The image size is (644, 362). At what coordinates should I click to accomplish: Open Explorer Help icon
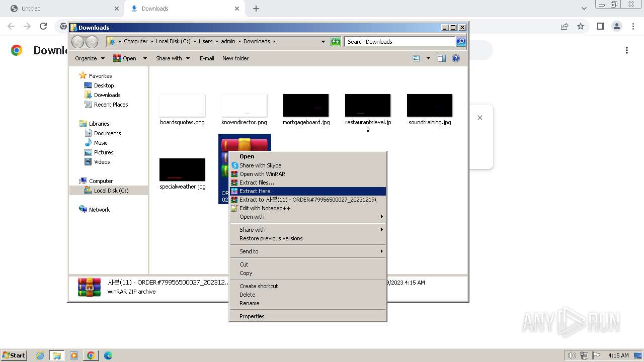coord(456,58)
